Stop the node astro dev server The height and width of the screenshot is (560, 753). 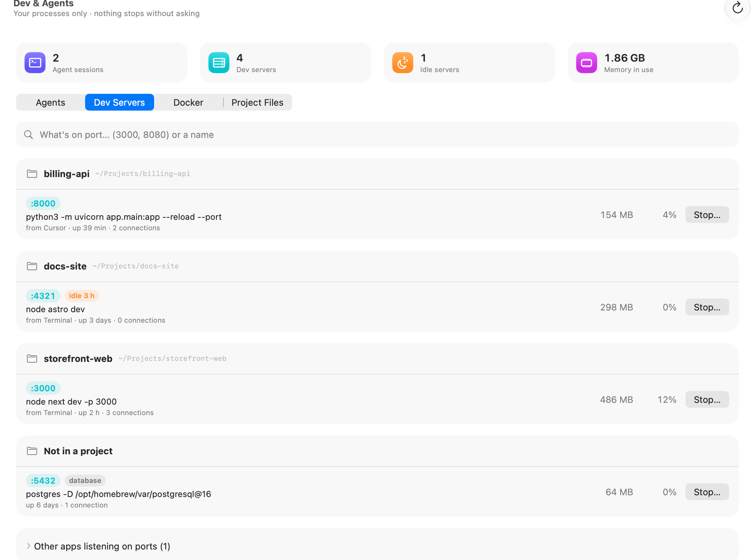[707, 307]
